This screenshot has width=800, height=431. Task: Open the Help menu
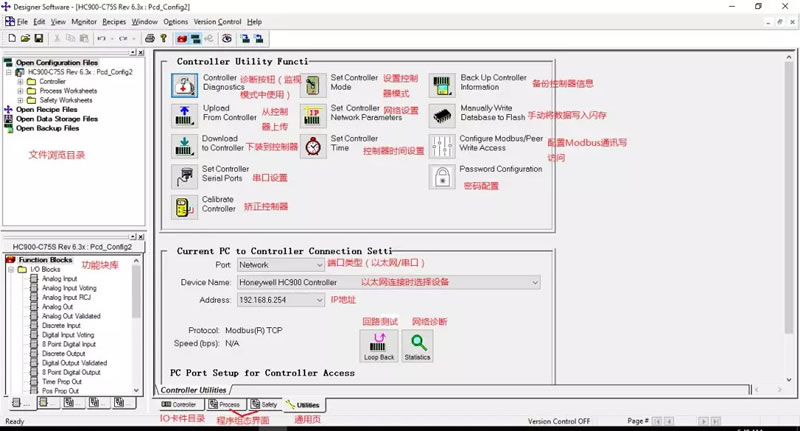click(x=255, y=21)
